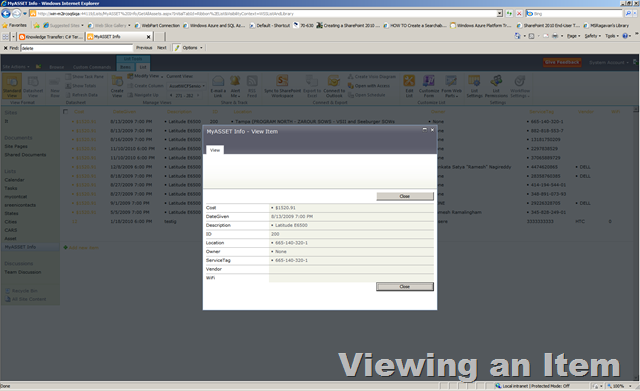
Task: Open the Team Discussion sidebar link
Action: [22, 272]
